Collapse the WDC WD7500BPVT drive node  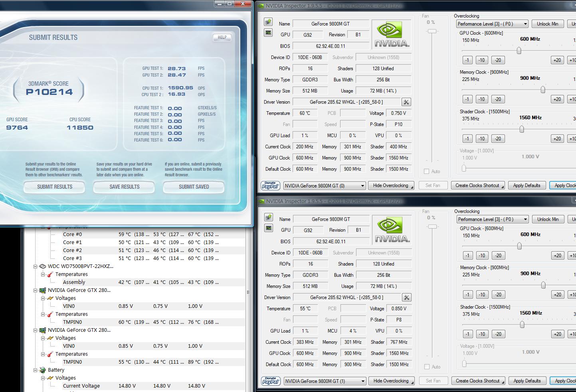pos(36,266)
